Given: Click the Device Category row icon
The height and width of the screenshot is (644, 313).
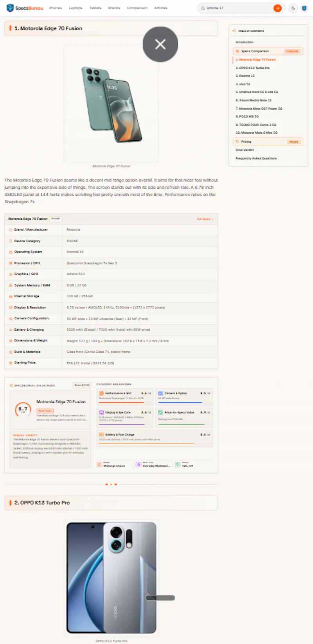Looking at the screenshot, I should pos(11,241).
